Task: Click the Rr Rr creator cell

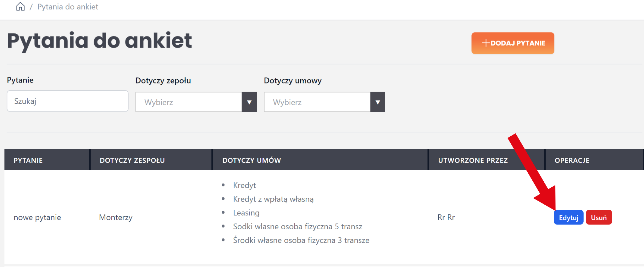Action: [446, 218]
